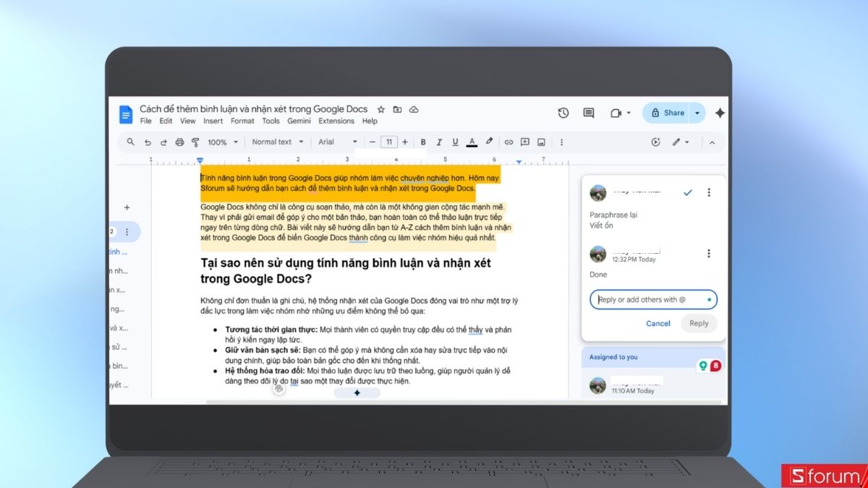Redo the last action
868x488 pixels.
pyautogui.click(x=163, y=142)
